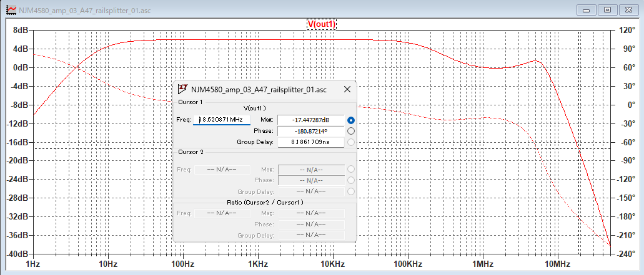Screen dimensions: 644x275
Task: Click the Cursor 1 Group Delay value field
Action: click(310, 142)
